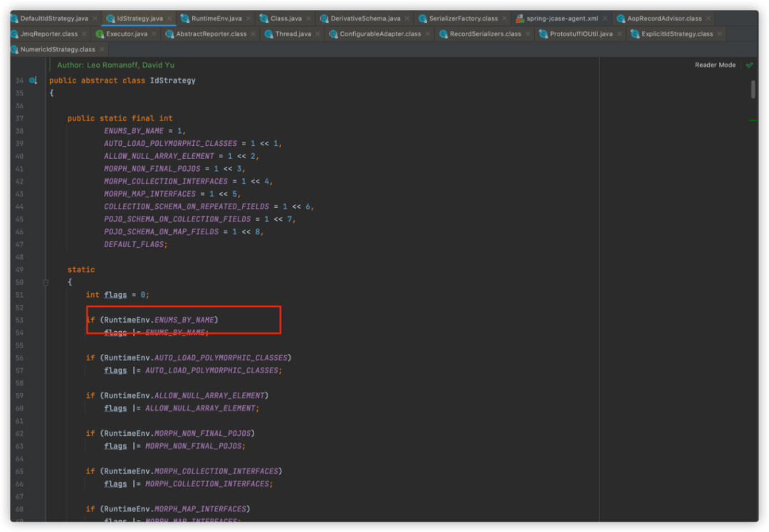Image resolution: width=769 pixels, height=532 pixels.
Task: Click the class name IdStrategy on line 34
Action: click(x=172, y=80)
